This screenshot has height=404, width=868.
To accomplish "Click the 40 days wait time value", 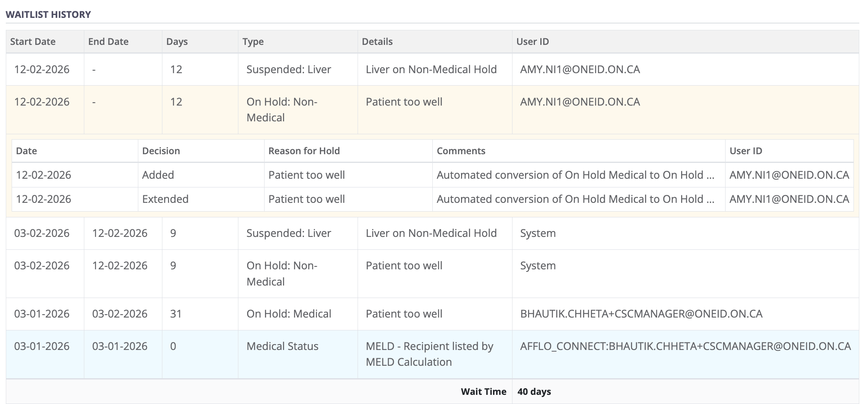I will (534, 392).
